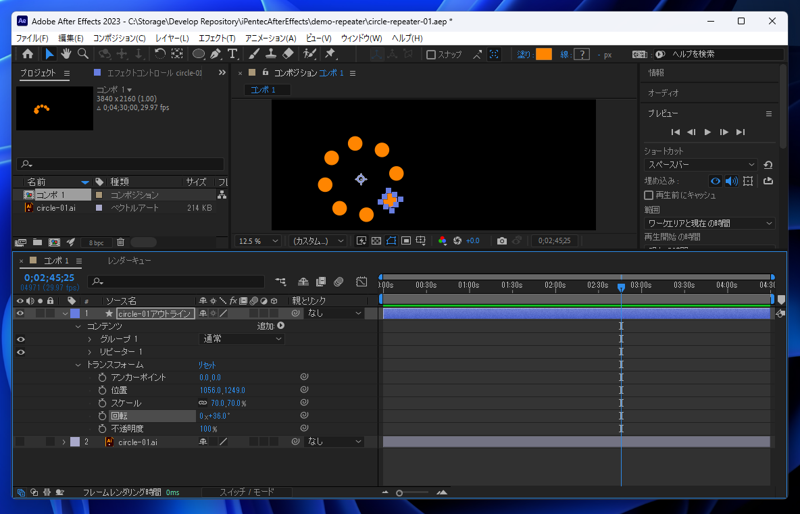Toggle visibility of リピーター 1

(20, 352)
